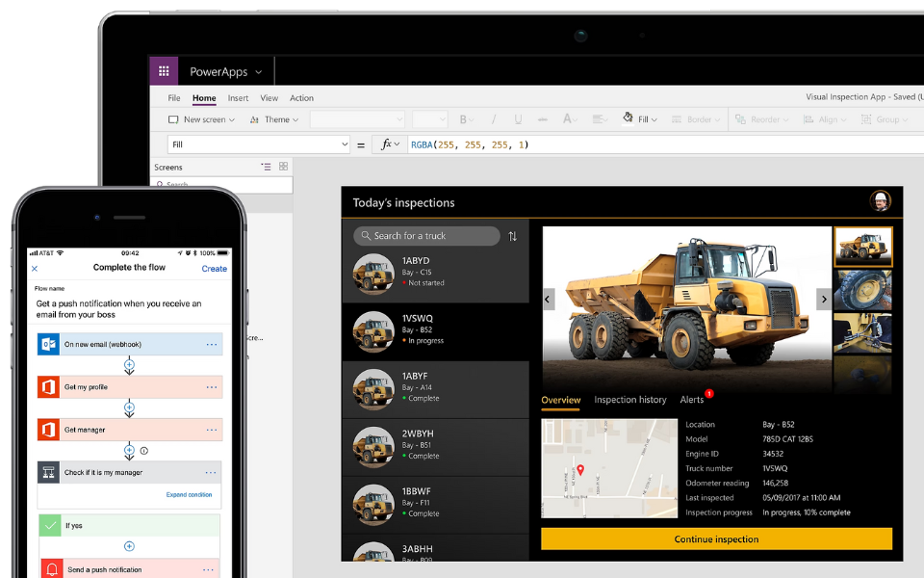Click the flow name text on phone
The image size is (924, 578).
tap(118, 309)
